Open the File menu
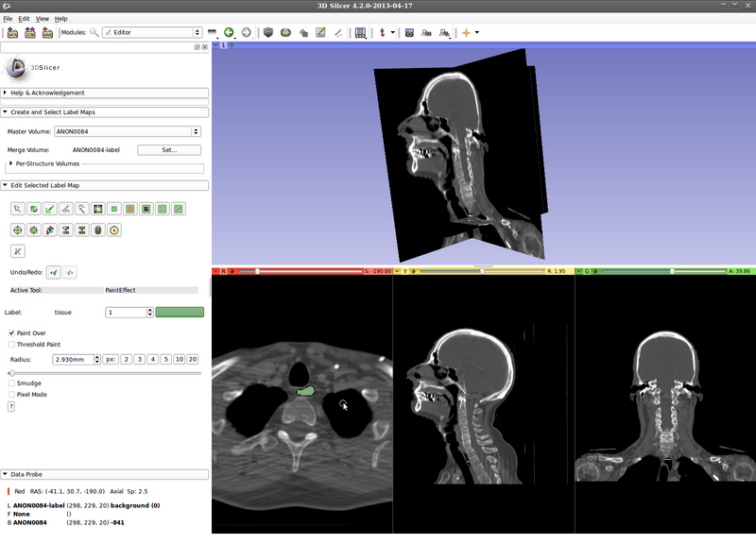This screenshot has height=544, width=756. (8, 19)
